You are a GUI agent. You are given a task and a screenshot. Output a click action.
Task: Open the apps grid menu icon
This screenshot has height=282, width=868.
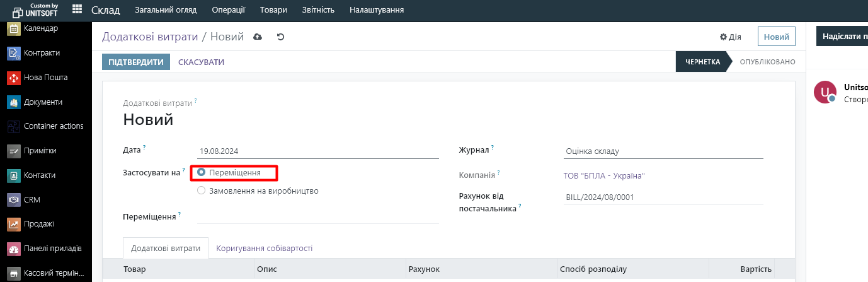(x=77, y=9)
